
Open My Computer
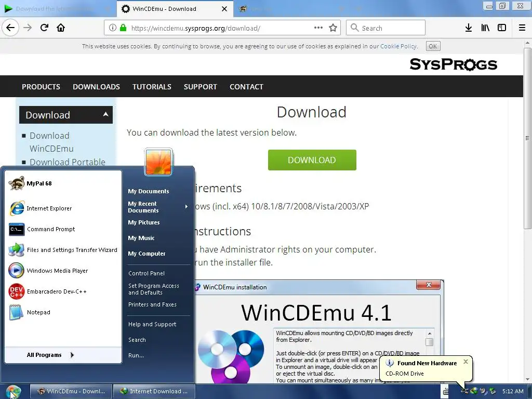pos(147,254)
